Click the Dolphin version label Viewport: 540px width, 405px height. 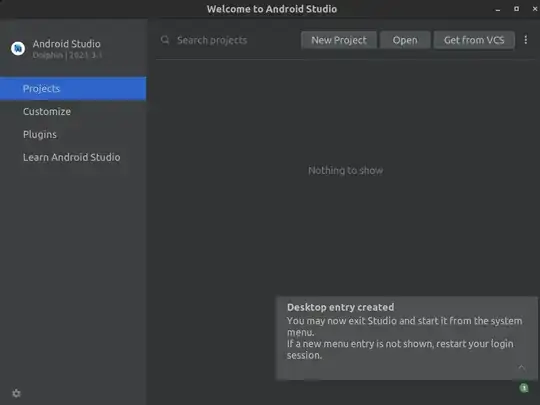coord(67,55)
